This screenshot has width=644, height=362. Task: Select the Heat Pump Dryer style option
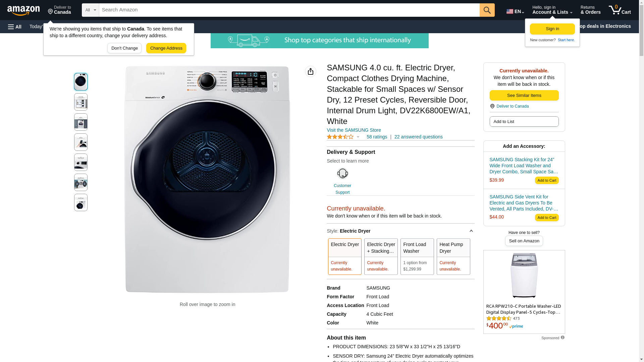(x=453, y=256)
